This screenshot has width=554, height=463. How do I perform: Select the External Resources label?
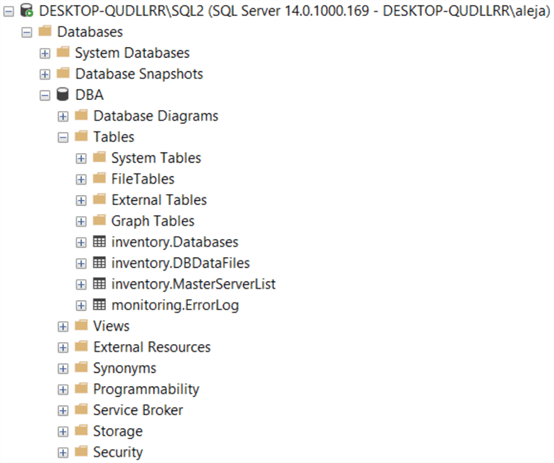click(x=152, y=347)
